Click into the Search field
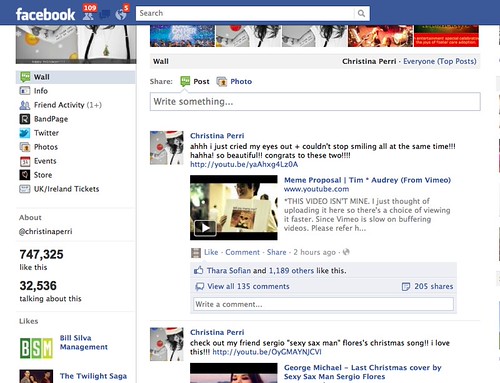 pos(245,13)
